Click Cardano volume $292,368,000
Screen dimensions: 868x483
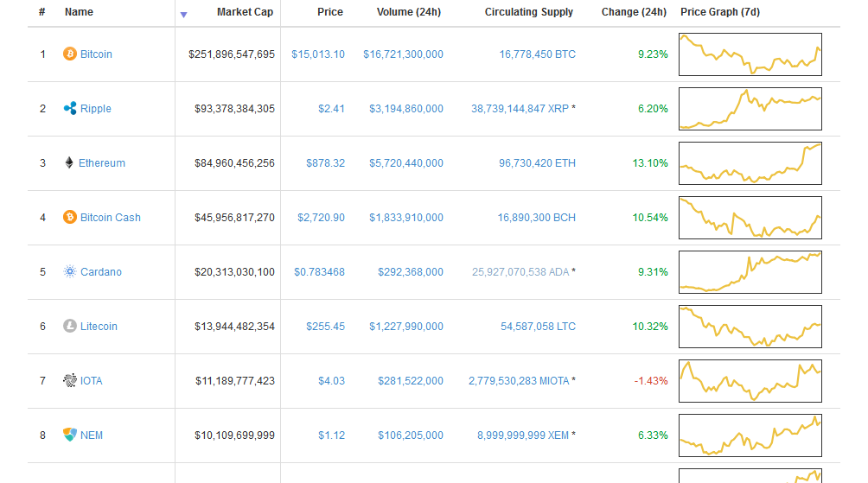point(410,271)
